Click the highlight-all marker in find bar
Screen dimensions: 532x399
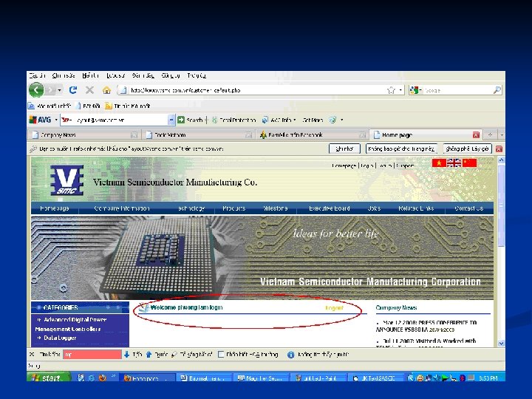coord(174,355)
